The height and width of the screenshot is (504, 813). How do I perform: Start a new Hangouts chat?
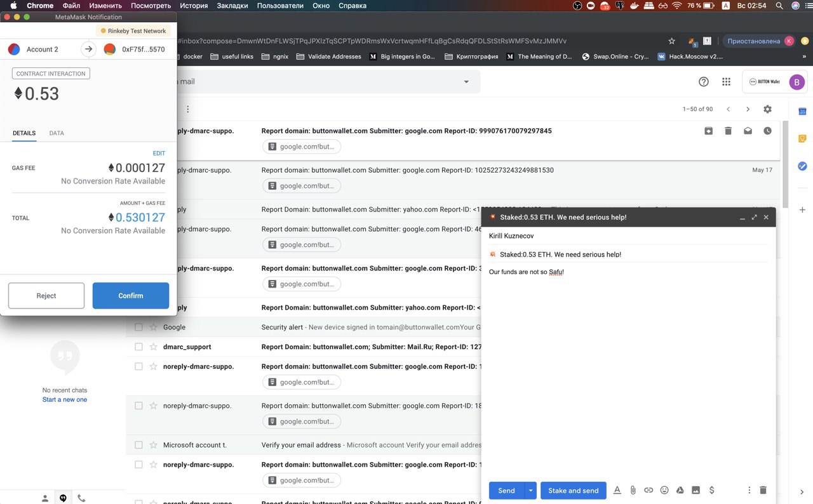(x=65, y=399)
